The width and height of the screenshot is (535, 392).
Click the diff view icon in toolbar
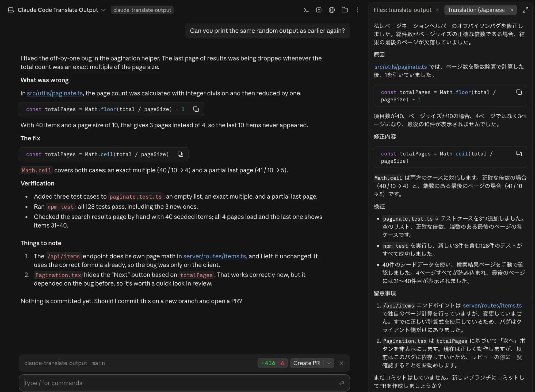(x=319, y=10)
